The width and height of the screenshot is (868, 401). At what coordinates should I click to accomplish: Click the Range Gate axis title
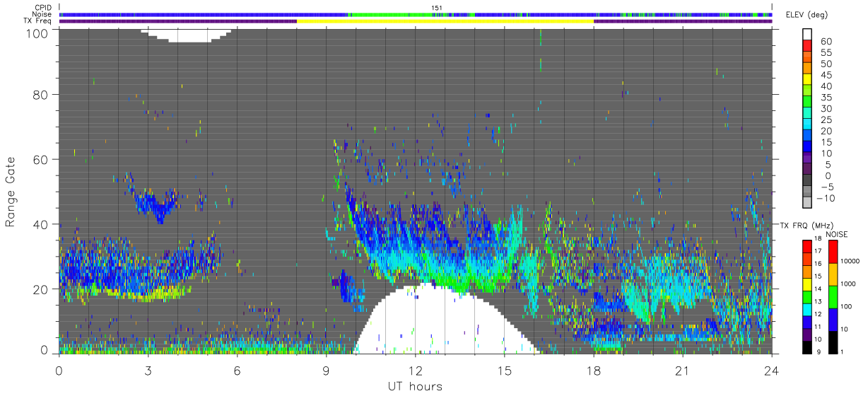(11, 192)
